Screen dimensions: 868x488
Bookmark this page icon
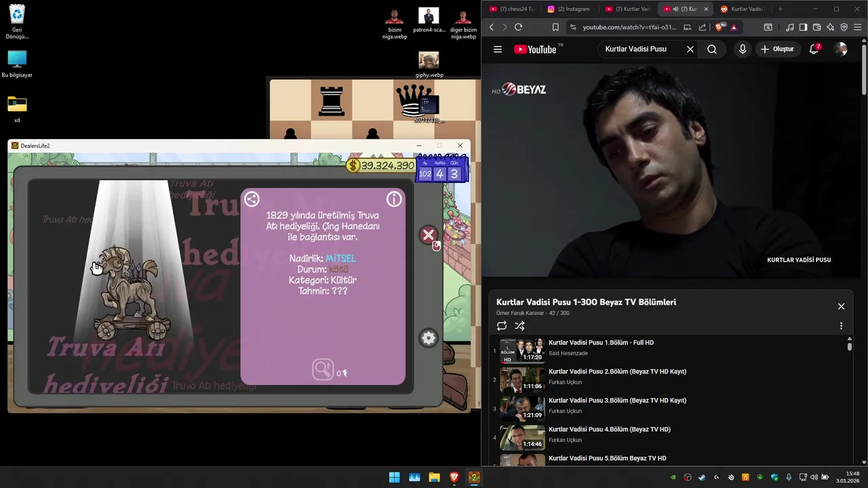point(555,27)
